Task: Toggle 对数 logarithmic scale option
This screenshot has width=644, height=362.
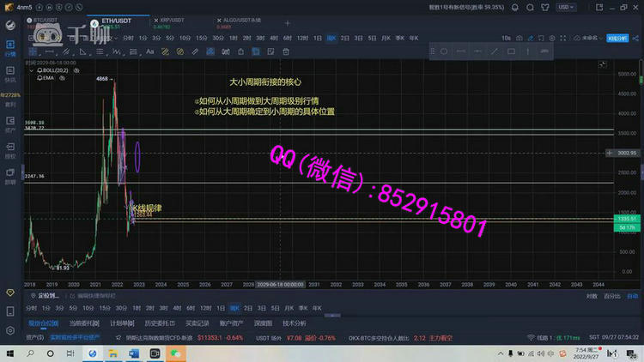Action: [x=590, y=295]
